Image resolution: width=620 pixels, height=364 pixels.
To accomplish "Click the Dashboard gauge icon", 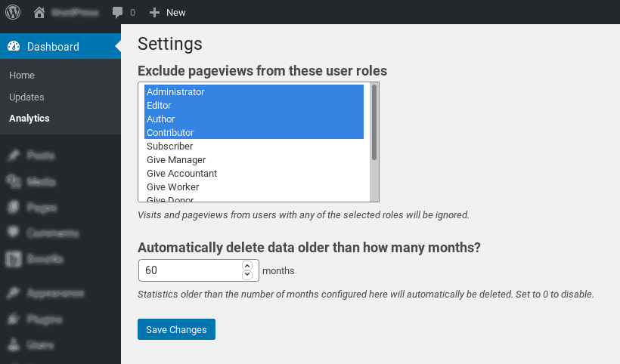I will [x=14, y=47].
